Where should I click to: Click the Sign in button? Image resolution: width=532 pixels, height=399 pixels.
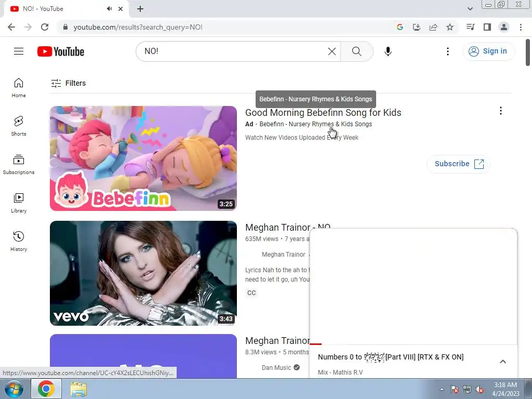[488, 51]
